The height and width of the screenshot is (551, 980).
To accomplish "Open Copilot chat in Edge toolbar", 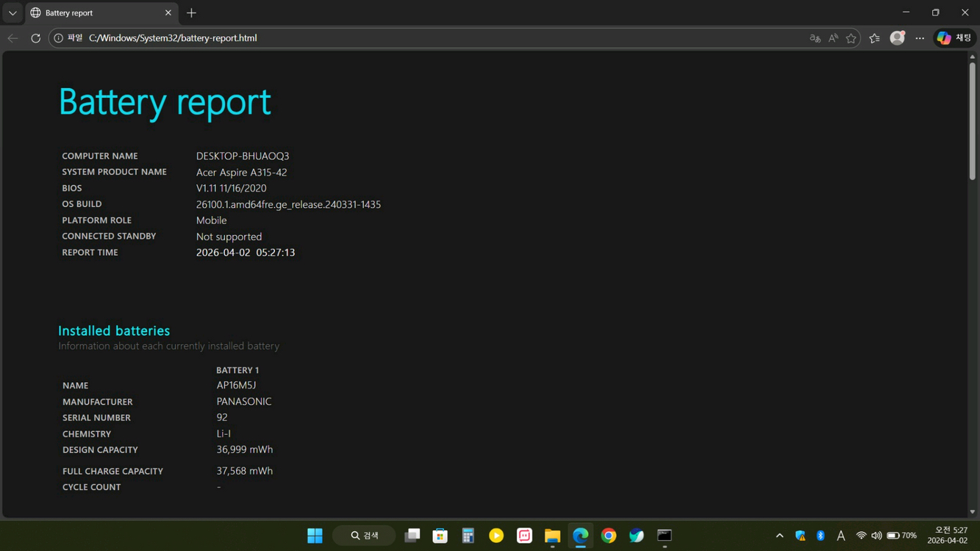I will 954,37.
